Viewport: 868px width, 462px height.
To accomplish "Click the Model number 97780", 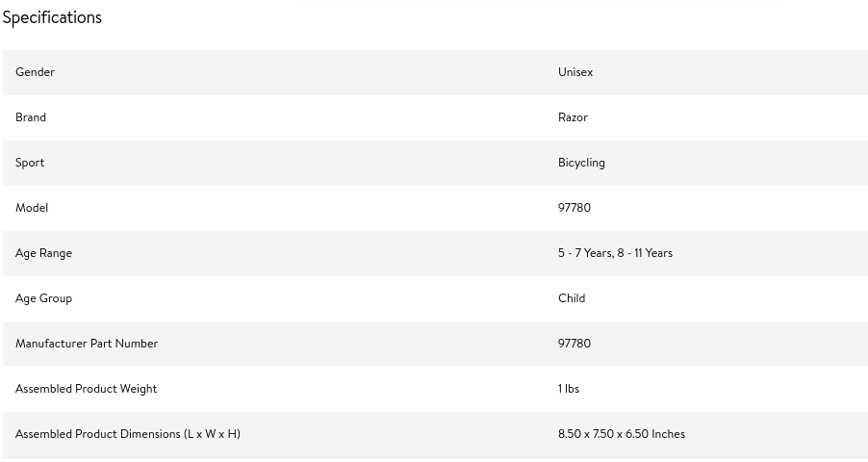I will click(574, 208).
